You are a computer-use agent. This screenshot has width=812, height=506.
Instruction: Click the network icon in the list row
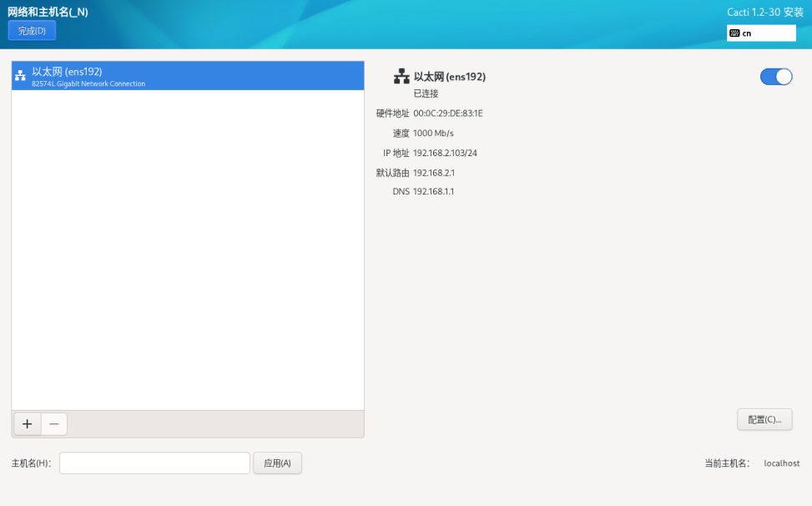(x=20, y=76)
